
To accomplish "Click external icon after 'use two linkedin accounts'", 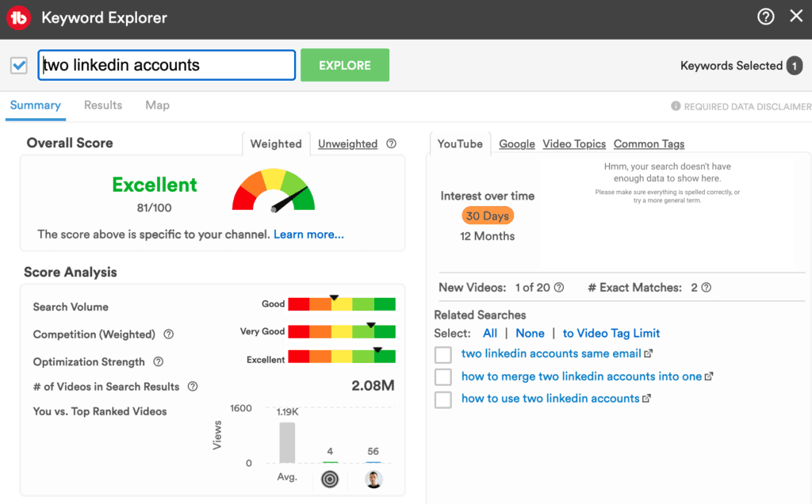I will pos(647,399).
